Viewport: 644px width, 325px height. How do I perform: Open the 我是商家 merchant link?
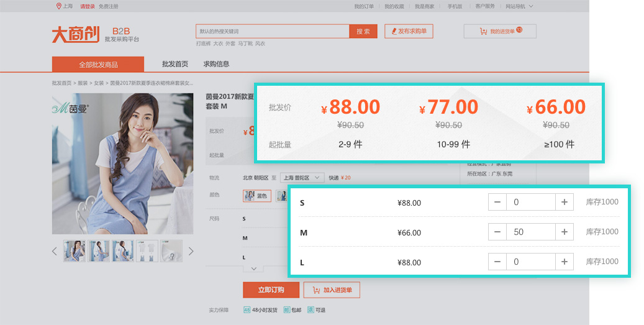(424, 7)
